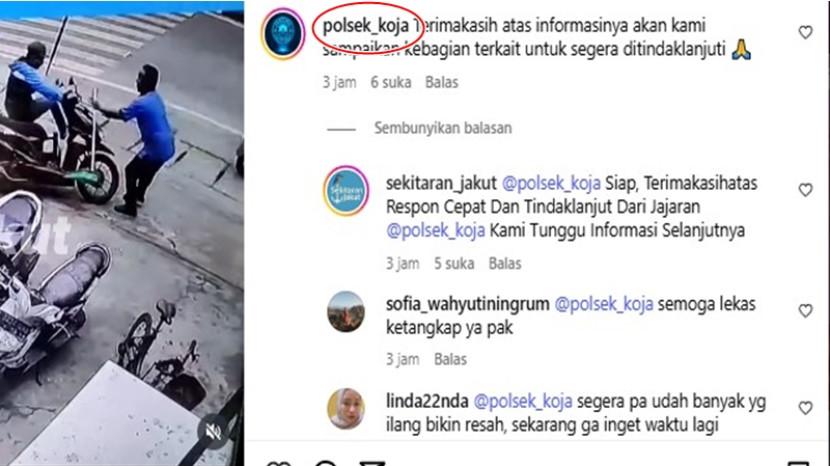This screenshot has height=466, width=830.
Task: Open sofia_wahyutiningrum's avatar
Action: point(346,312)
